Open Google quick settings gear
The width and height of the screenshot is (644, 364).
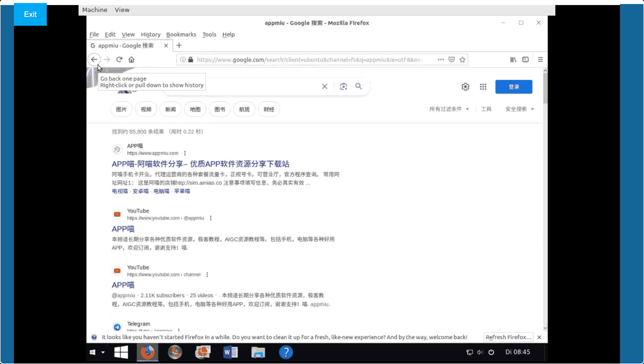[x=465, y=87]
